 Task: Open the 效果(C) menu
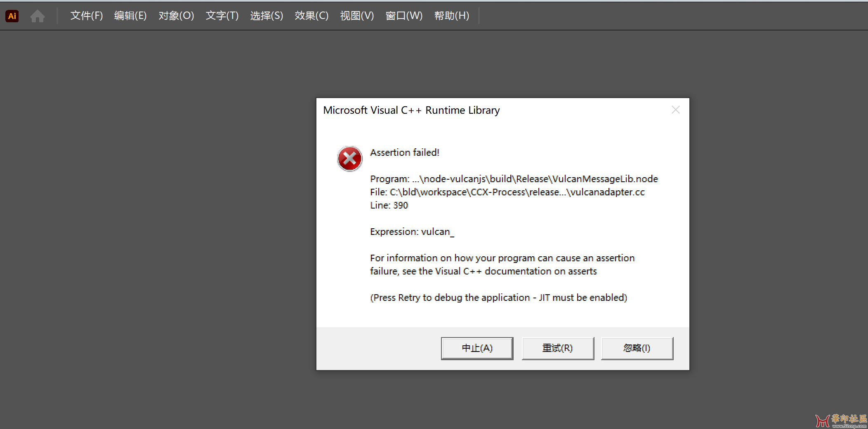(x=311, y=16)
